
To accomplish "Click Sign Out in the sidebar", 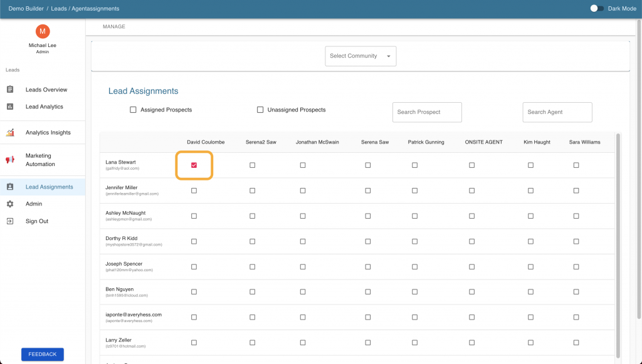I will 43,221.
